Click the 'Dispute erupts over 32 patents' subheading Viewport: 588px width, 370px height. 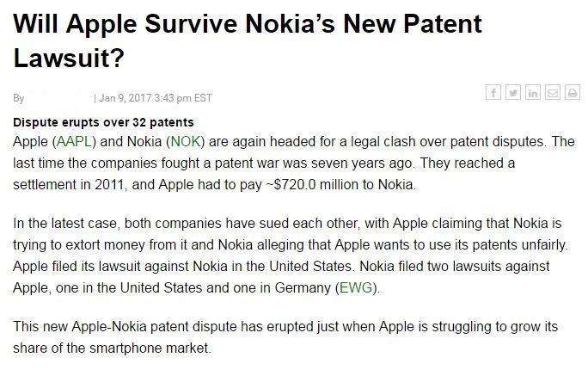click(103, 122)
